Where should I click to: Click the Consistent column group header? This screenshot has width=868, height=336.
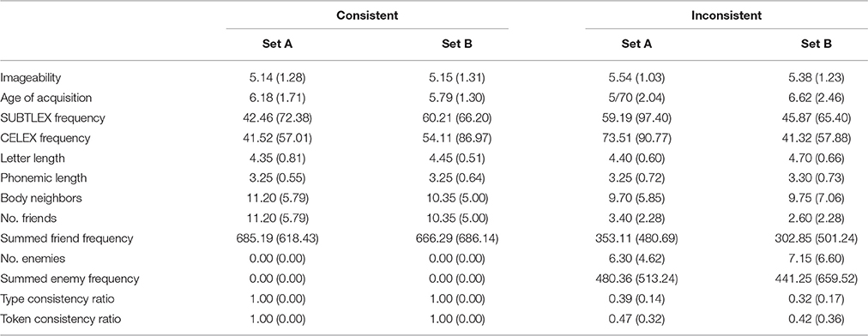(367, 15)
